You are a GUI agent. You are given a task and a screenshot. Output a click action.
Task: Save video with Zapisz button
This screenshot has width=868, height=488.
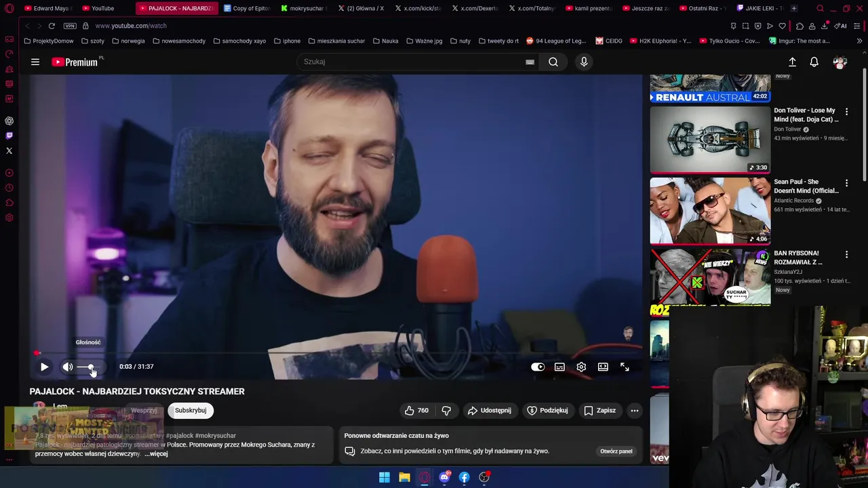coord(599,410)
